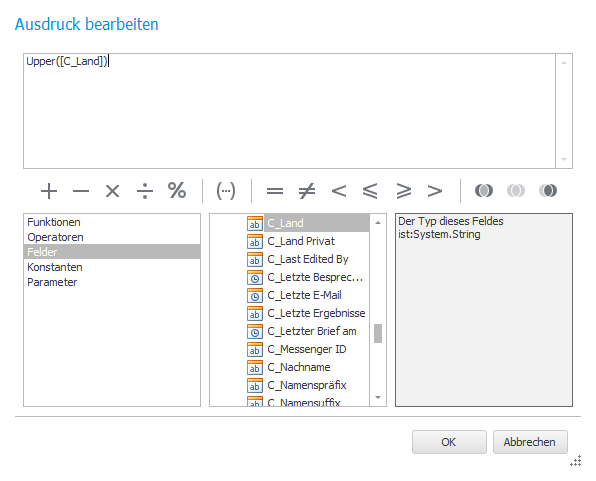596x481 pixels.
Task: Insert parentheses into expression
Action: [226, 190]
